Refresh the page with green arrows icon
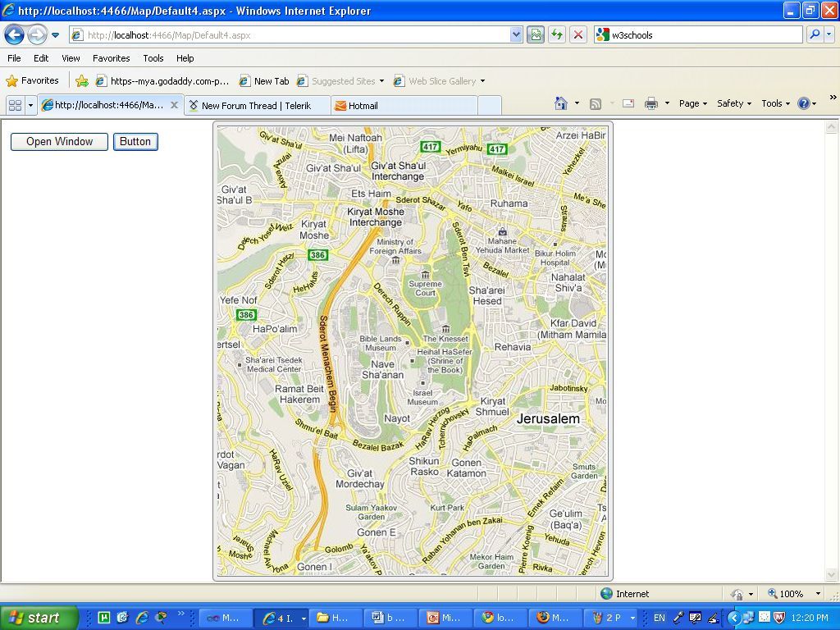 [x=557, y=35]
